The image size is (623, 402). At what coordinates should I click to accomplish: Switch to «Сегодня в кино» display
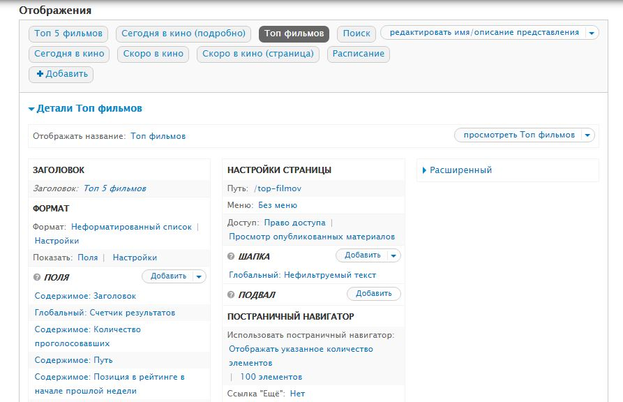click(x=69, y=54)
